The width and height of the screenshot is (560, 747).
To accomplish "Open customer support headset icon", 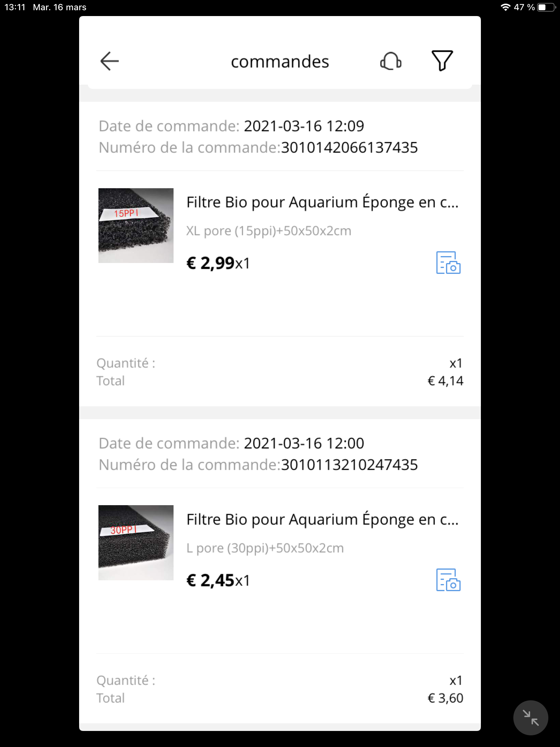I will pos(391,61).
